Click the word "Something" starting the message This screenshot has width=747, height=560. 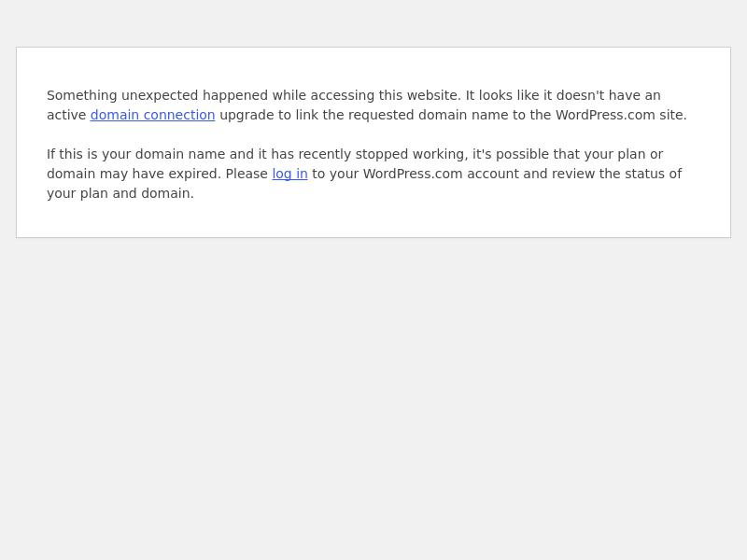point(82,96)
